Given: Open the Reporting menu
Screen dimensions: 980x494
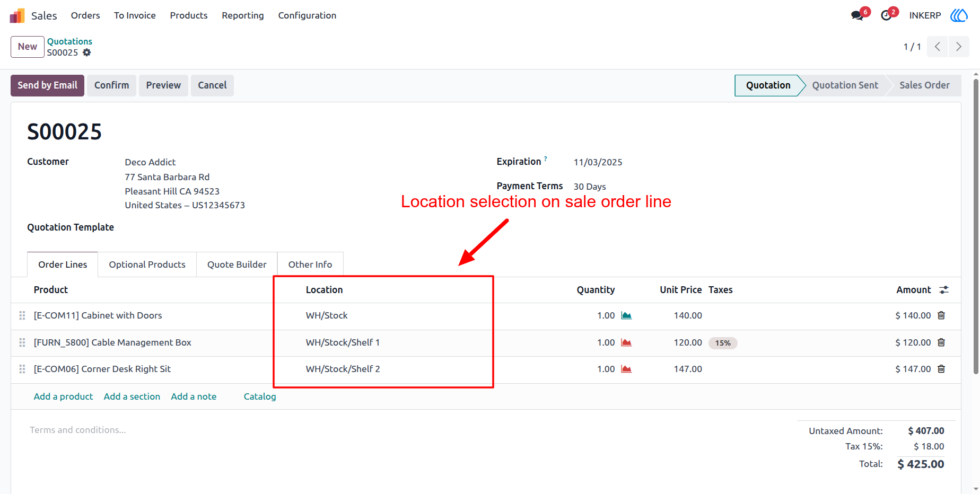Looking at the screenshot, I should [243, 15].
